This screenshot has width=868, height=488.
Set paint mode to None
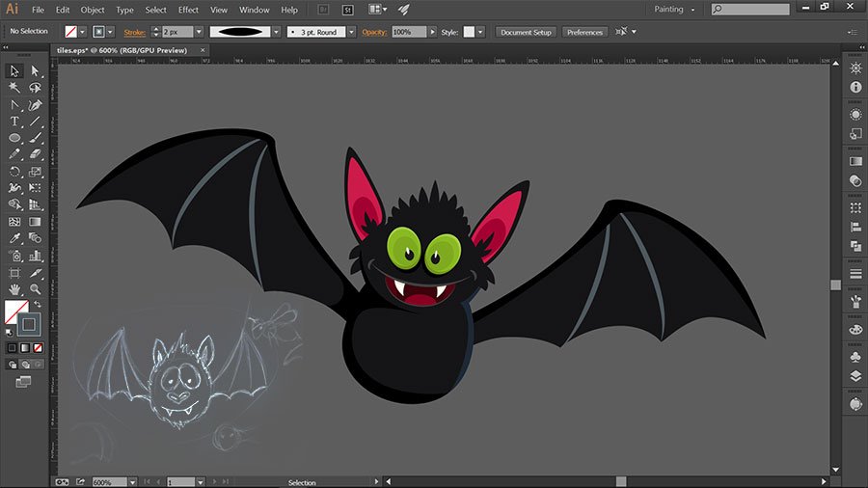(38, 347)
